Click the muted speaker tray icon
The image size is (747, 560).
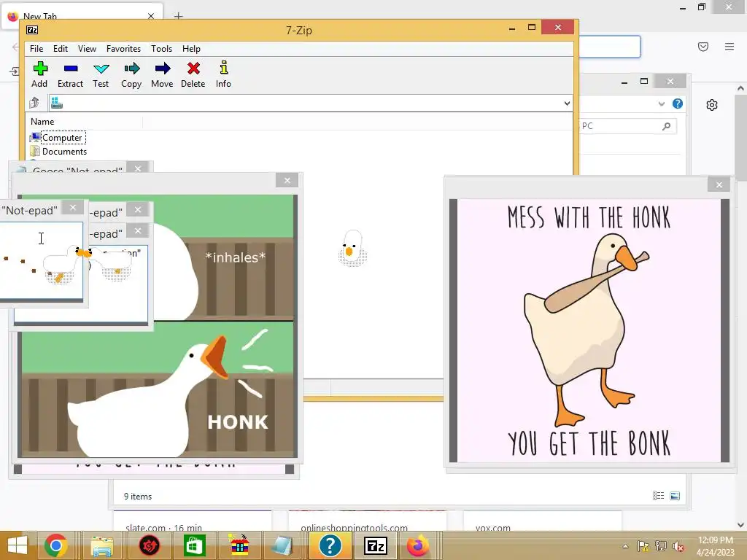pos(678,546)
